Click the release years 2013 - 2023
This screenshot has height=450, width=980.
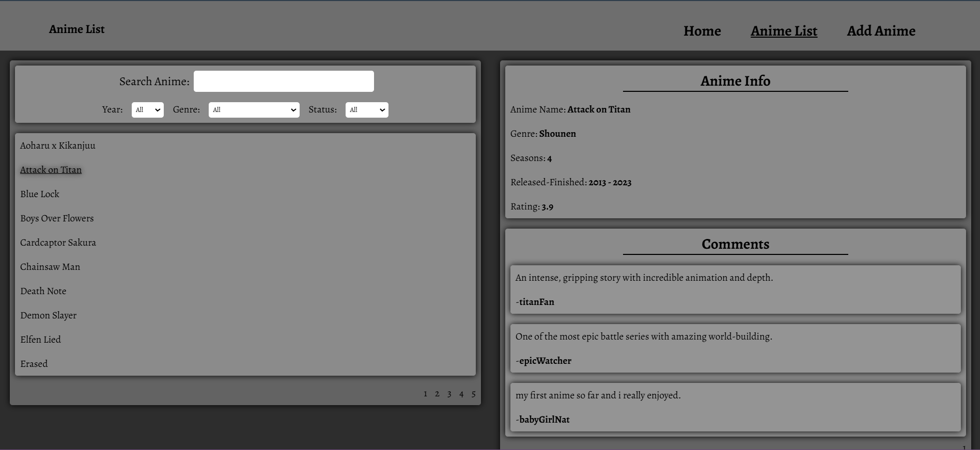(610, 183)
